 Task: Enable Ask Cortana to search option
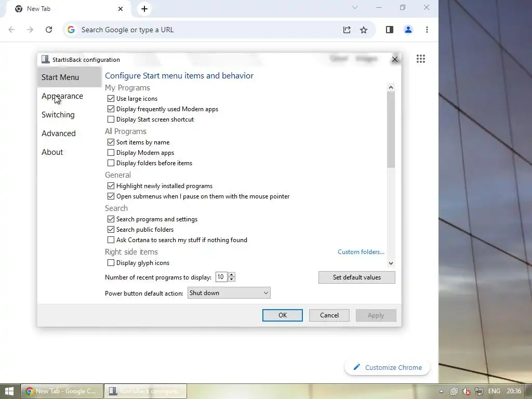111,240
